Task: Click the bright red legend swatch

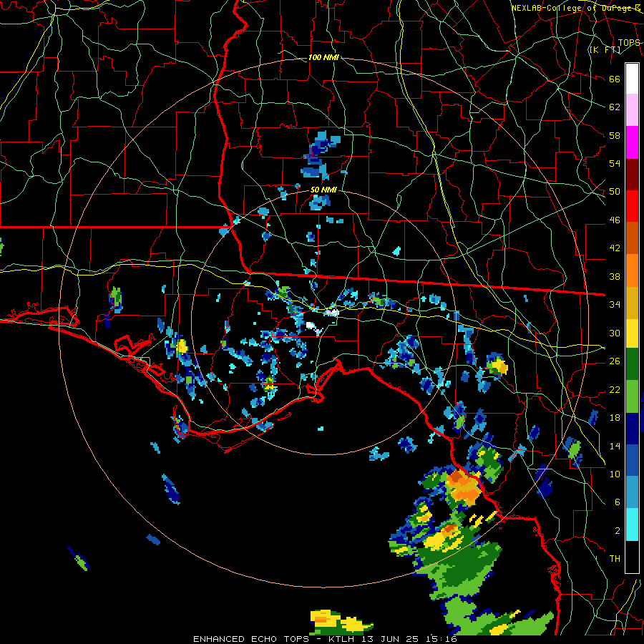Action: click(x=632, y=206)
